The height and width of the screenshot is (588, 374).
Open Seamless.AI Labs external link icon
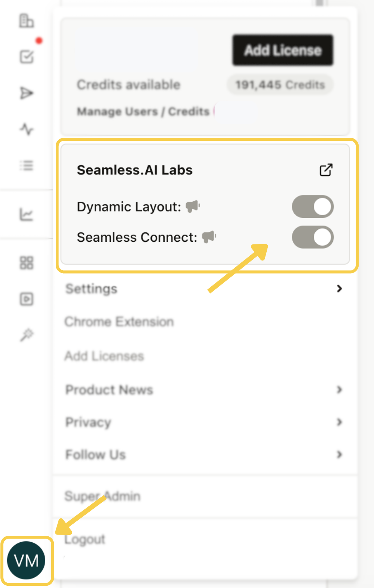326,170
